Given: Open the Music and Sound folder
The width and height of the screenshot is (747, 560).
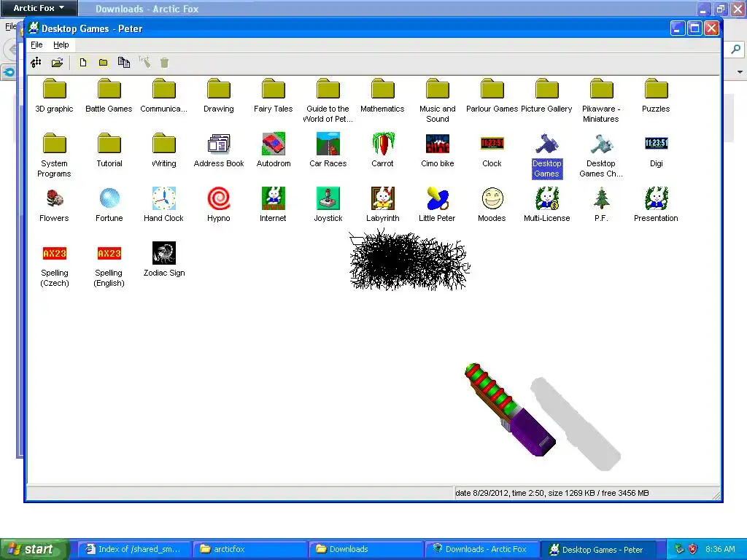Looking at the screenshot, I should pyautogui.click(x=438, y=90).
